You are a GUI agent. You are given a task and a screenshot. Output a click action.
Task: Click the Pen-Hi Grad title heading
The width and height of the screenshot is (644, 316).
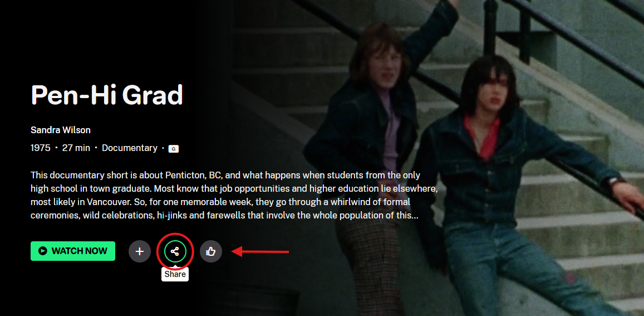click(x=107, y=95)
